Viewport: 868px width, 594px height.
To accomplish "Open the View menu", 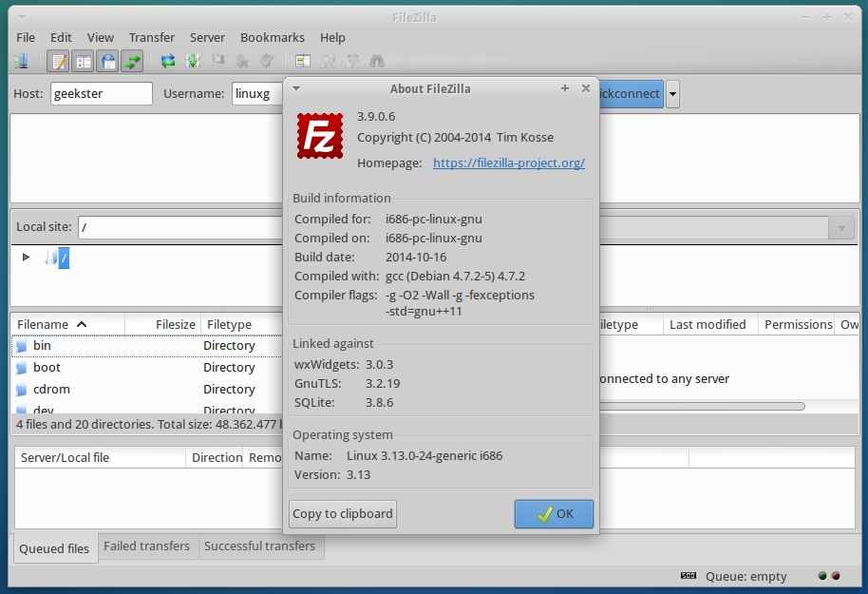I will coord(101,37).
